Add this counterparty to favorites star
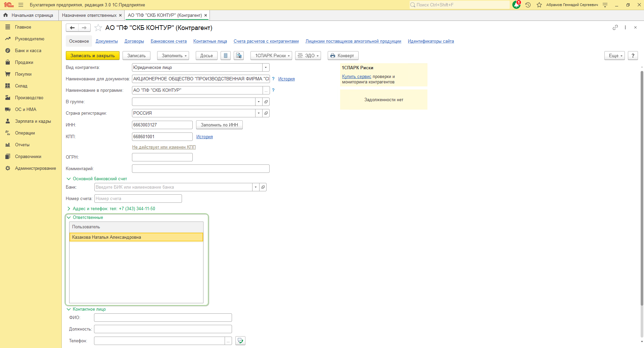Viewport: 644px width, 348px height. [98, 28]
